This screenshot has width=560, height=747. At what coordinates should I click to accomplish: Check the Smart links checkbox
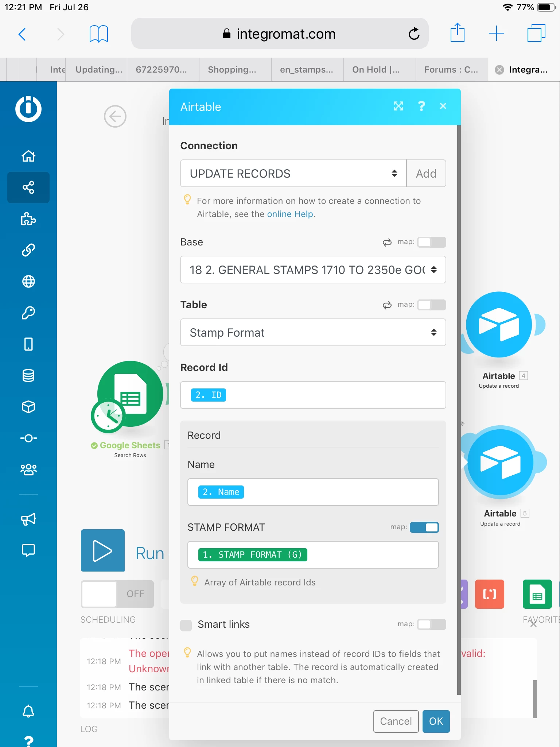186,625
